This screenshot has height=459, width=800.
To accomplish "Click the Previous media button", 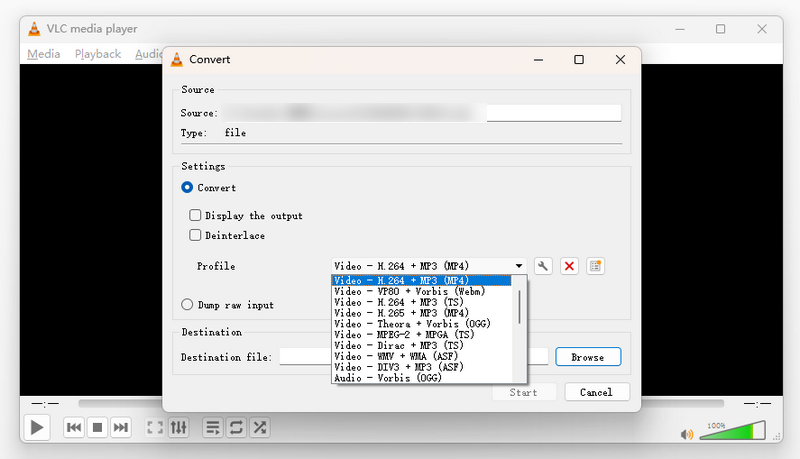I will click(74, 427).
